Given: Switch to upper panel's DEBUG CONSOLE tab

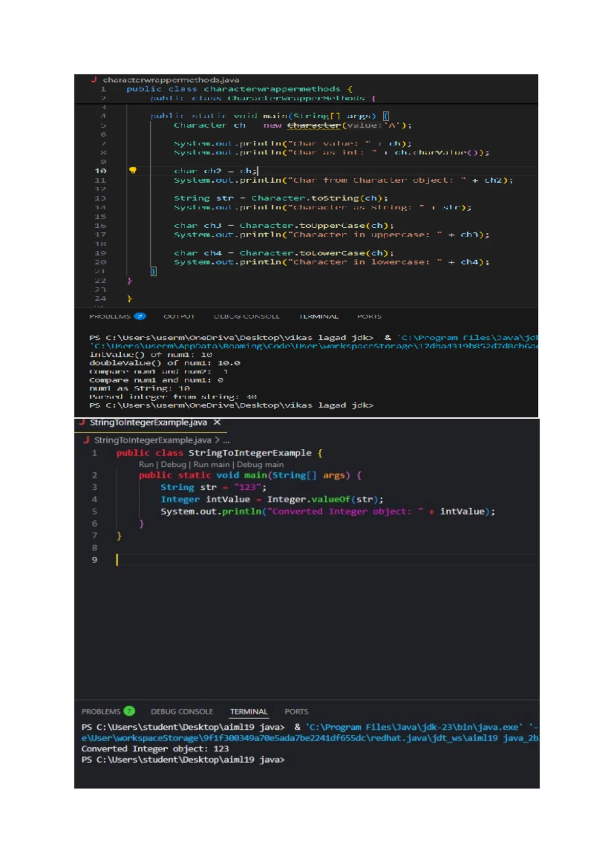Looking at the screenshot, I should click(247, 316).
